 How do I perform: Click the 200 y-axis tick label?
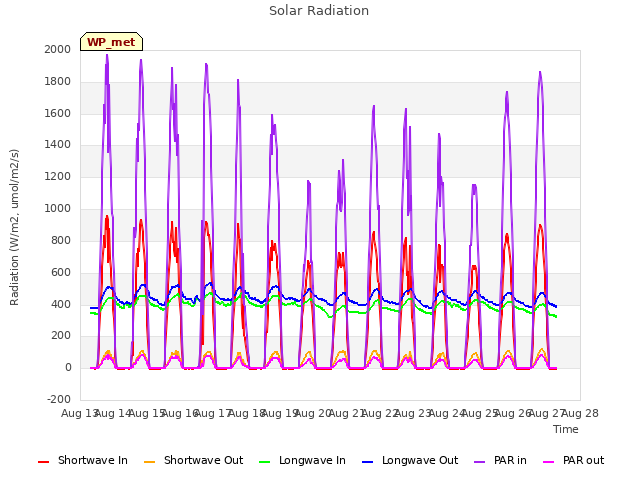coord(61,336)
